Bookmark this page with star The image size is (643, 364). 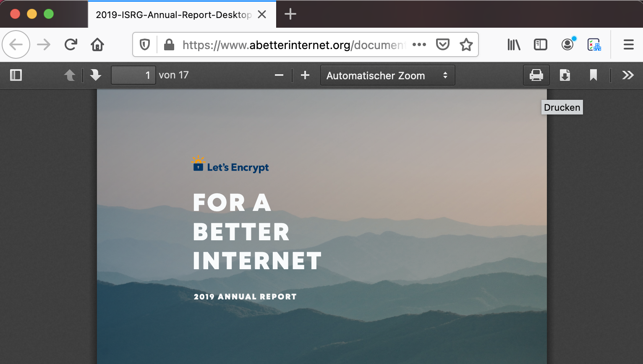tap(466, 44)
